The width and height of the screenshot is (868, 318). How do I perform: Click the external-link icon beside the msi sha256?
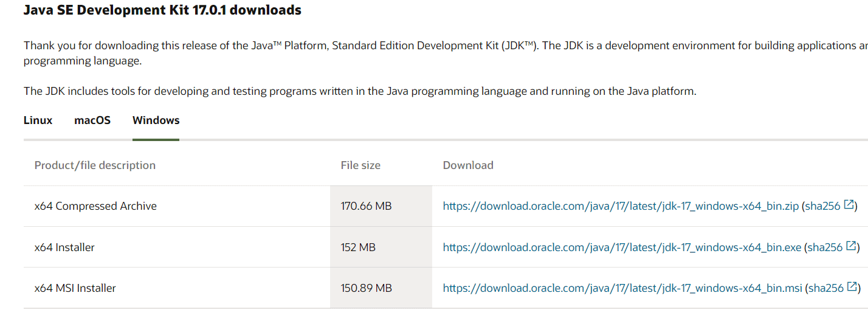853,287
